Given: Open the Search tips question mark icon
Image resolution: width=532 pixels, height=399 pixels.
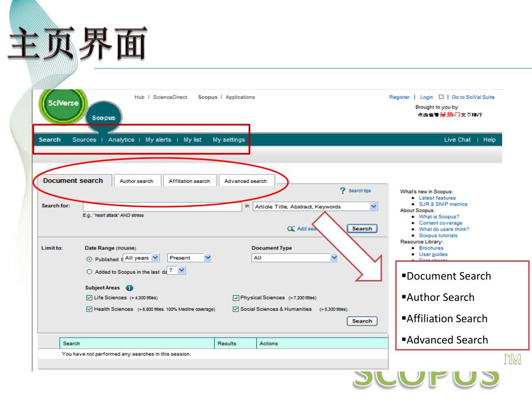Looking at the screenshot, I should coord(343,191).
